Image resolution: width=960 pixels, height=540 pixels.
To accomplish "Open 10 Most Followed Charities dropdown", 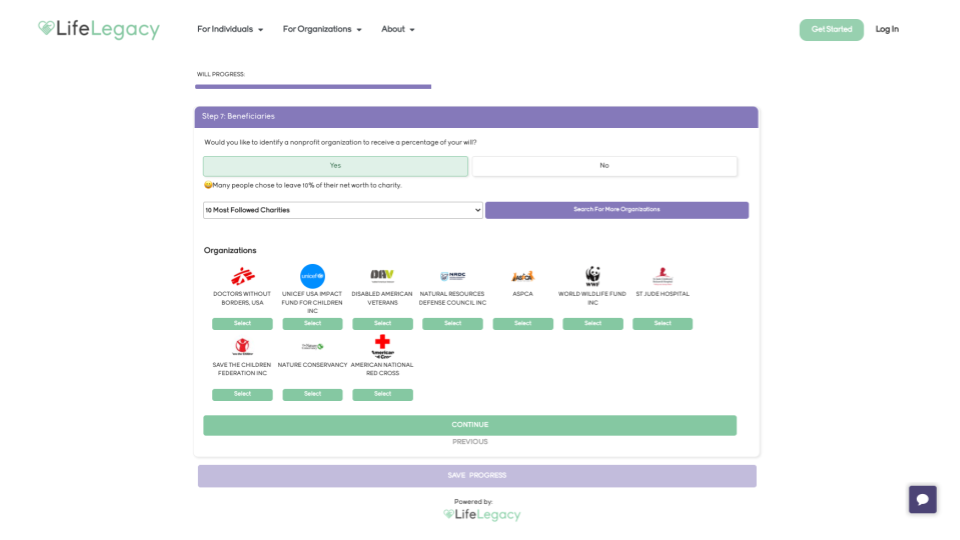I will [x=343, y=210].
